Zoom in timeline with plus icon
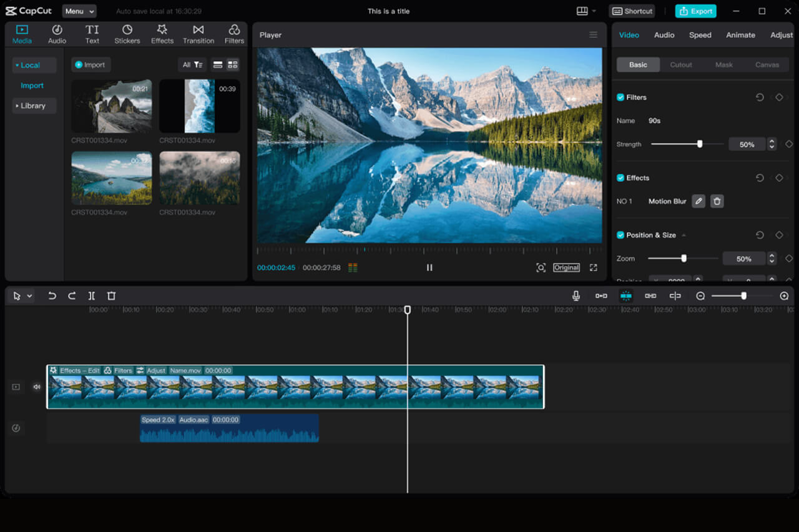This screenshot has width=799, height=532. (784, 296)
